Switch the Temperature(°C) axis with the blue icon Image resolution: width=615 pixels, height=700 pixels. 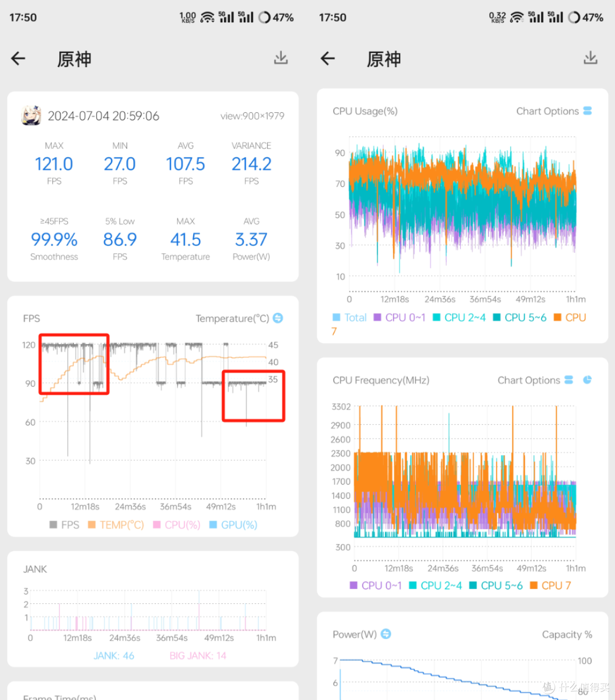(x=278, y=318)
